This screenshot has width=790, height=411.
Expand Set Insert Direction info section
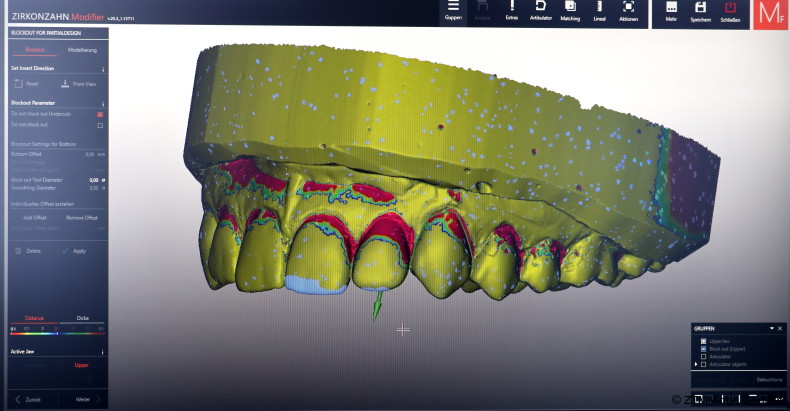click(104, 68)
